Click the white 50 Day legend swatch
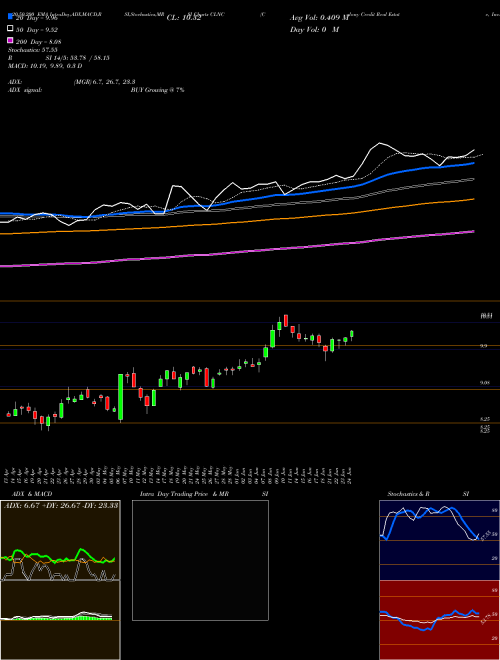This screenshot has width=500, height=660. pos(10,29)
